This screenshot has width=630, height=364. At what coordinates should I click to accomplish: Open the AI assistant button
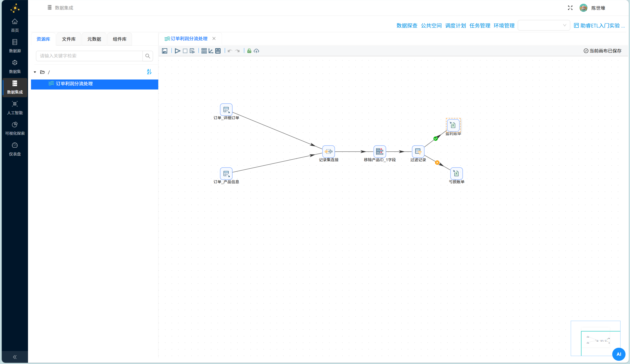[619, 354]
